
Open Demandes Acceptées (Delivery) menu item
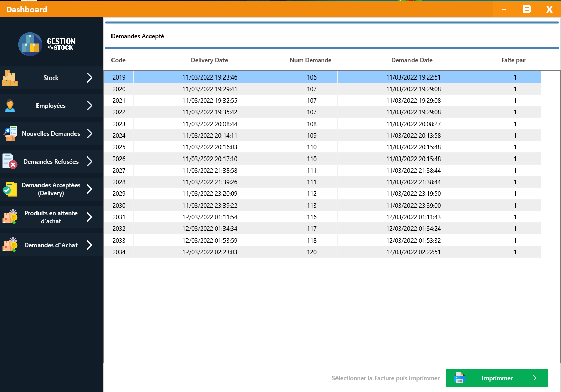(51, 189)
